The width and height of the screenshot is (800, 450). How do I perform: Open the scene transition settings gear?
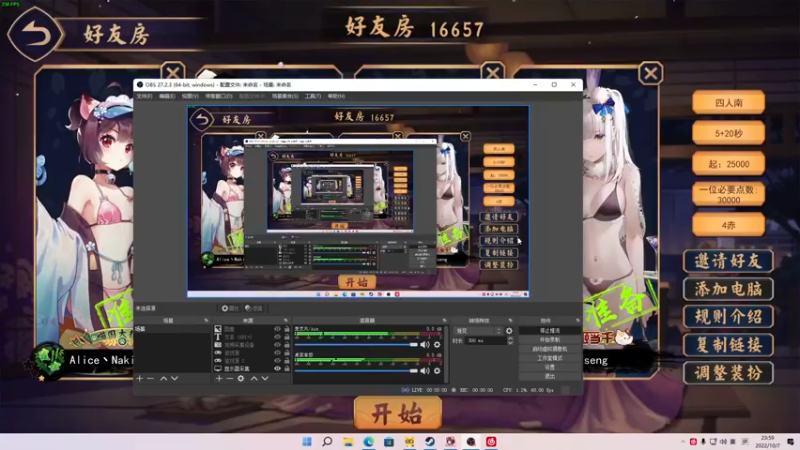click(509, 331)
